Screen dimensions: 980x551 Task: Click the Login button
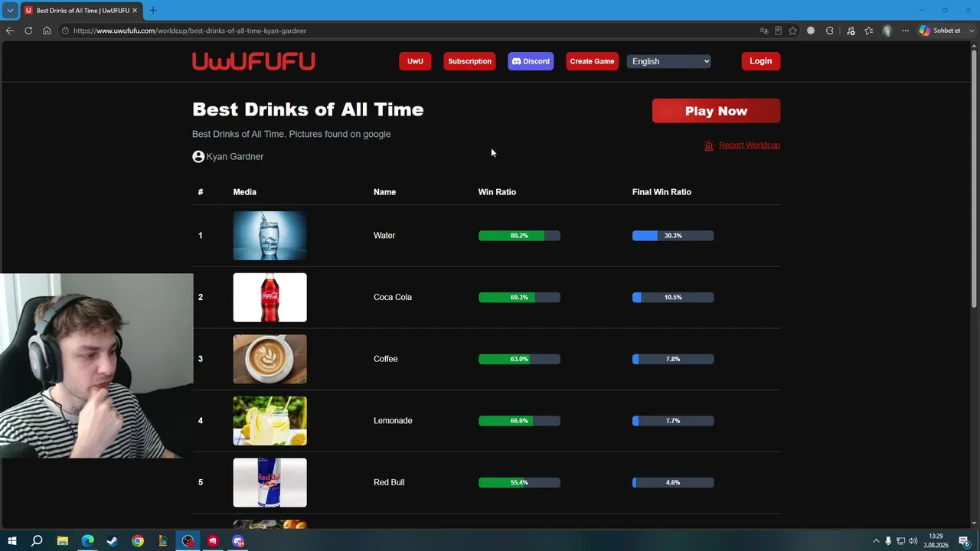tap(760, 61)
